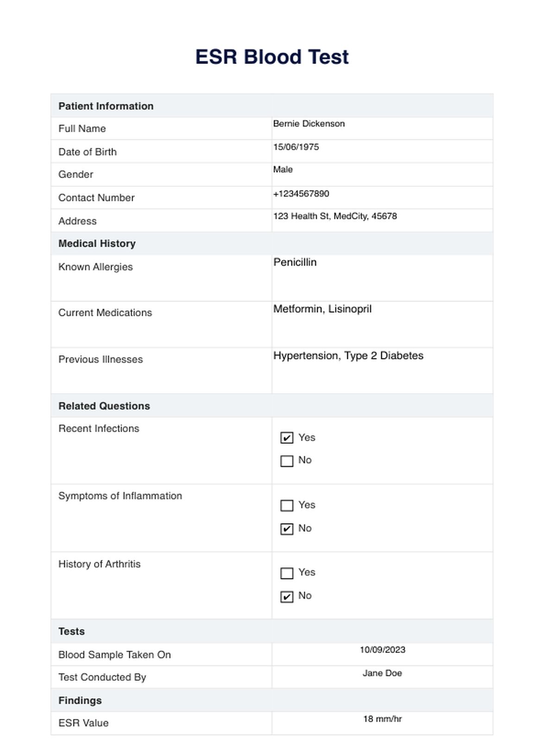Select the Contact Number field
Screen dimensions: 545x756
click(382, 198)
